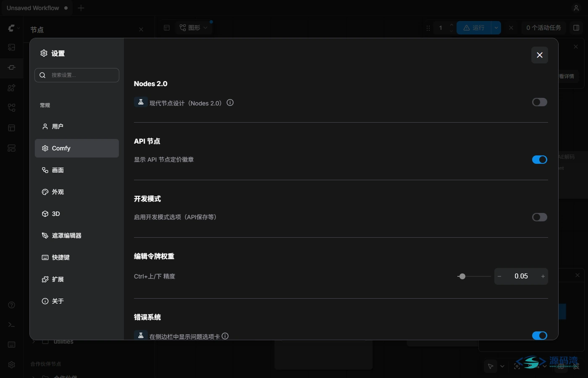The width and height of the screenshot is (588, 378).
Task: Open the 用户 settings category
Action: pyautogui.click(x=77, y=126)
